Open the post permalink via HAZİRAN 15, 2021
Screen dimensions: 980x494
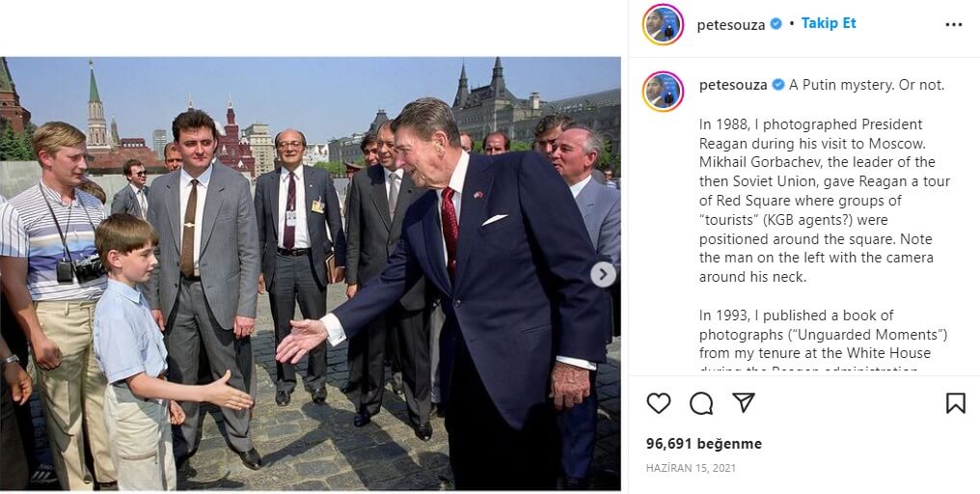coord(691,468)
